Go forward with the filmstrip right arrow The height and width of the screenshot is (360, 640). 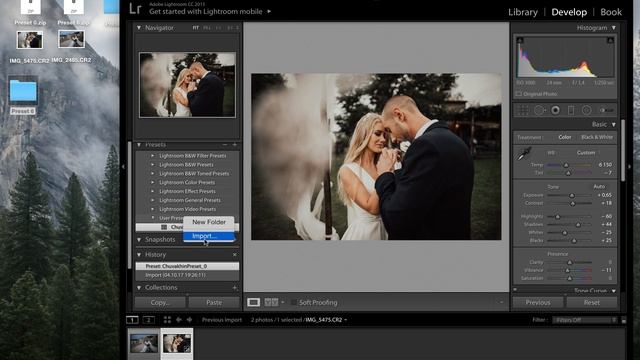click(x=189, y=320)
